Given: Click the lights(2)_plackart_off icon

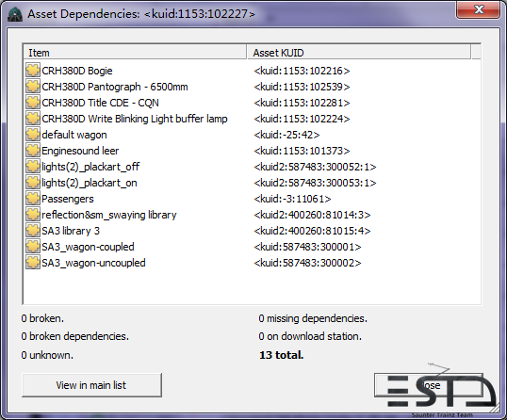Looking at the screenshot, I should pyautogui.click(x=33, y=167).
